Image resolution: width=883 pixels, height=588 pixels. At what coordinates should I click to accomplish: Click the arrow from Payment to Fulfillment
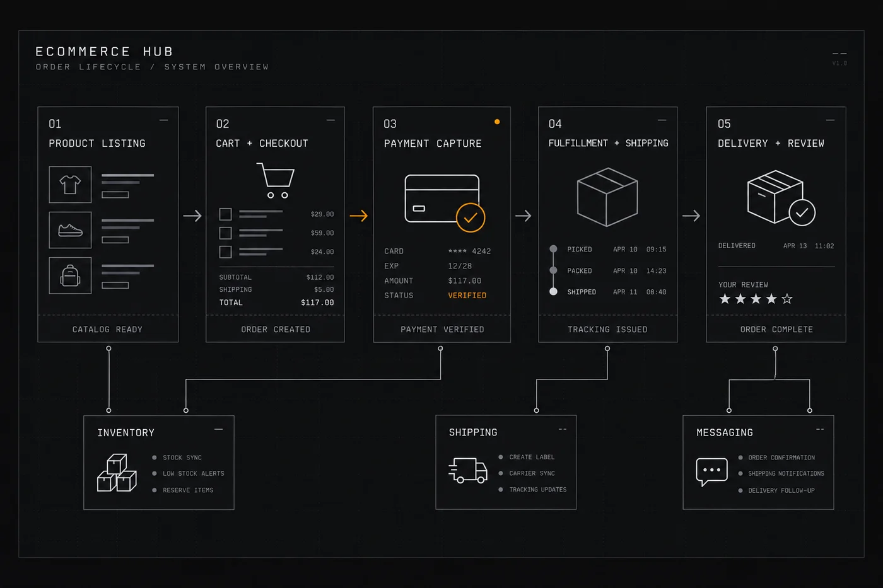pos(523,216)
